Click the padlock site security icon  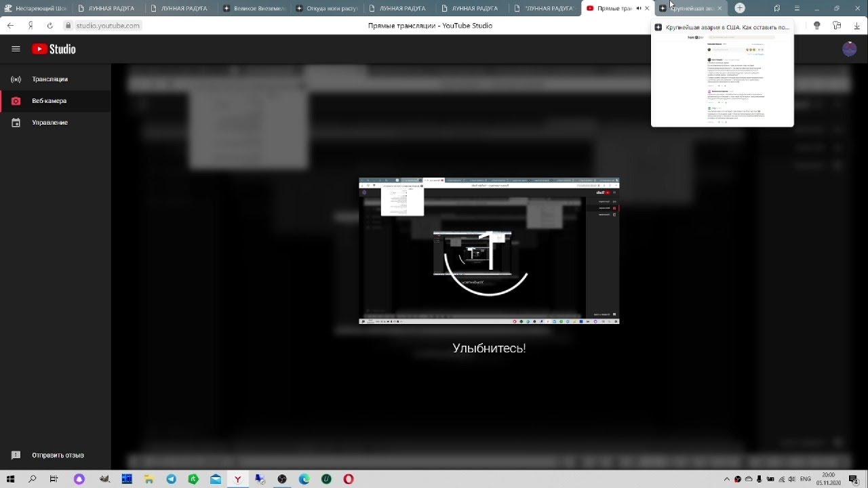pyautogui.click(x=68, y=26)
